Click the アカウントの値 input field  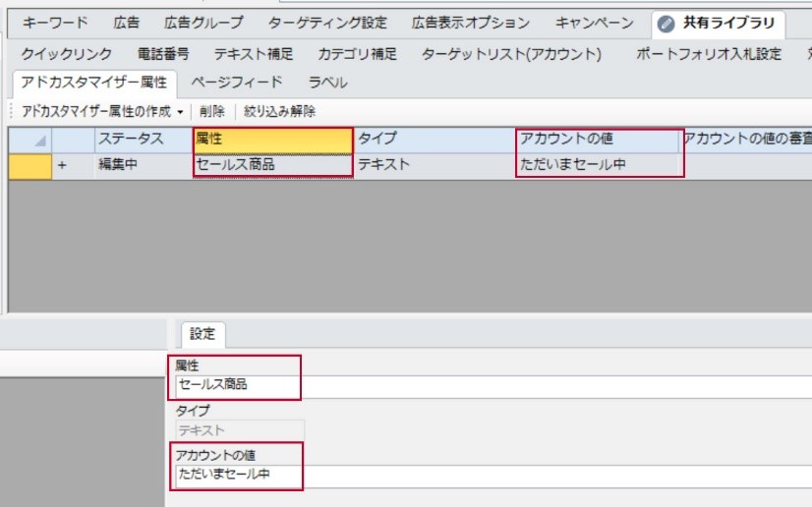(494, 476)
